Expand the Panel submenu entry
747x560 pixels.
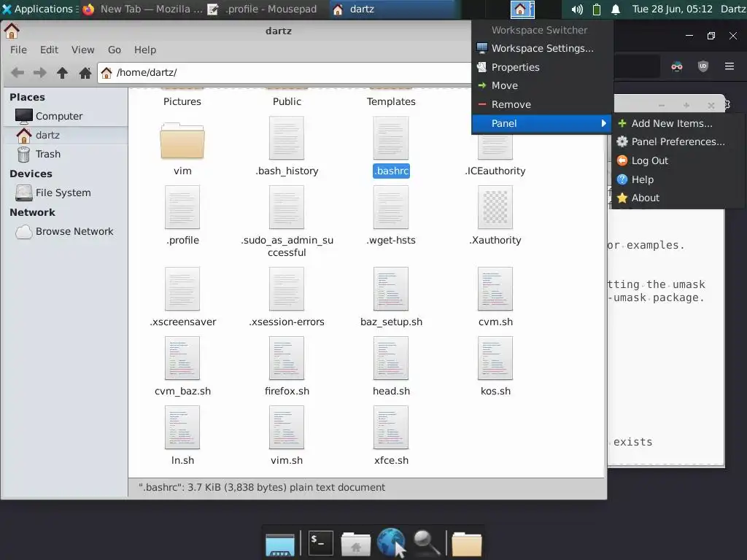(x=542, y=123)
